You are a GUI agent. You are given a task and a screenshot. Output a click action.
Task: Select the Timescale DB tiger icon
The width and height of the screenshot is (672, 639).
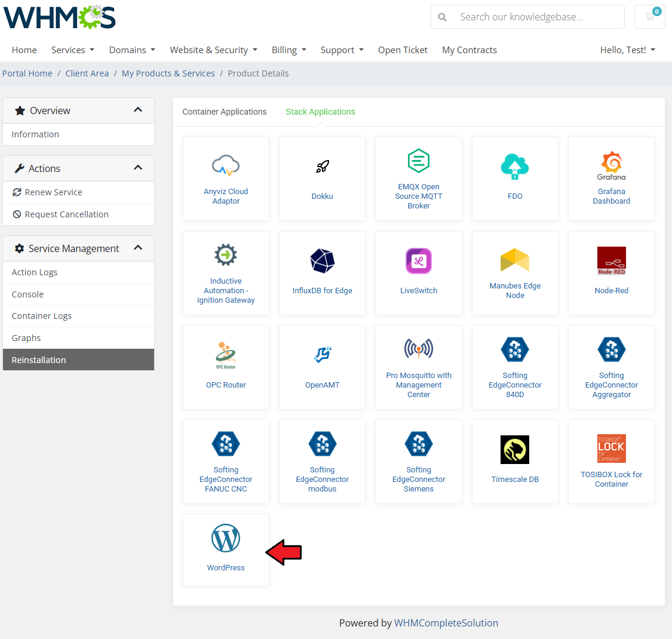pos(515,450)
